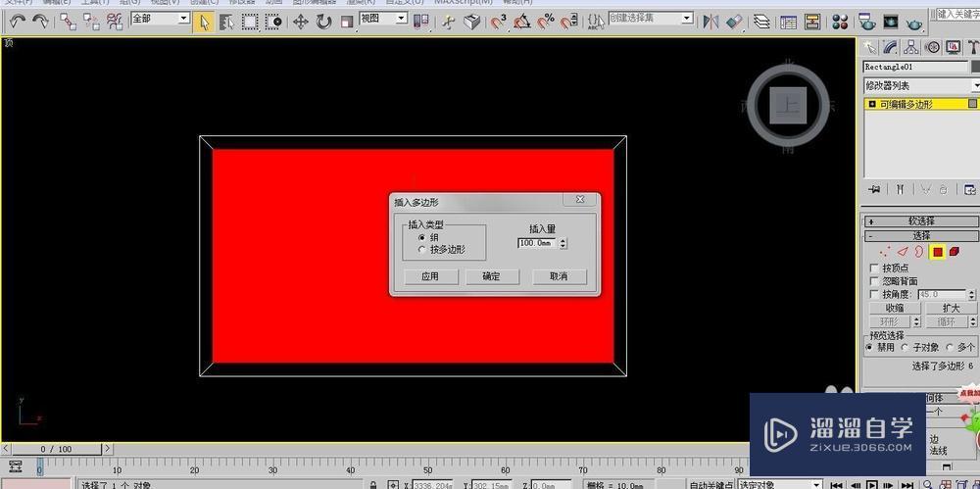980x489 pixels.
Task: Click the Rectangle01 object name field
Action: (915, 67)
